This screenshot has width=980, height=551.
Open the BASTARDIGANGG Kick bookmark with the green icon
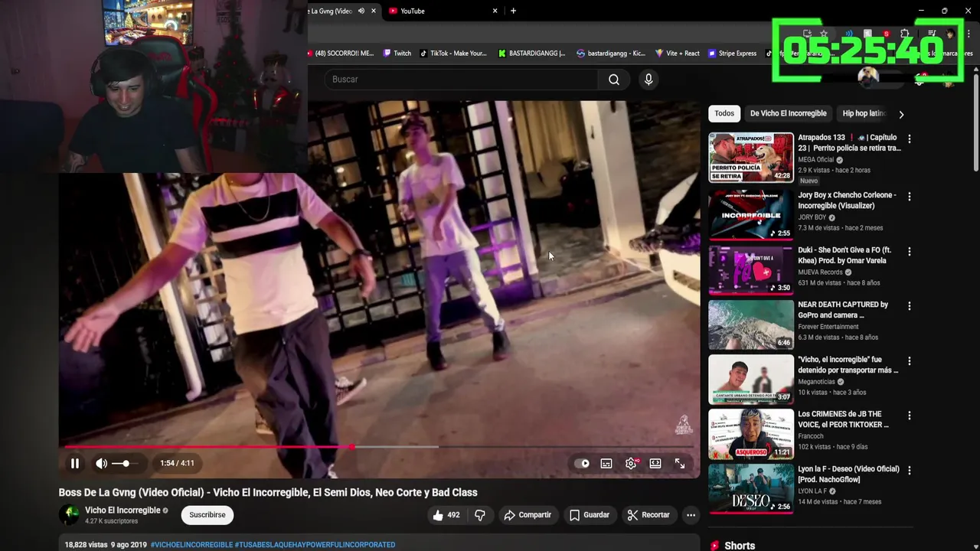click(531, 54)
